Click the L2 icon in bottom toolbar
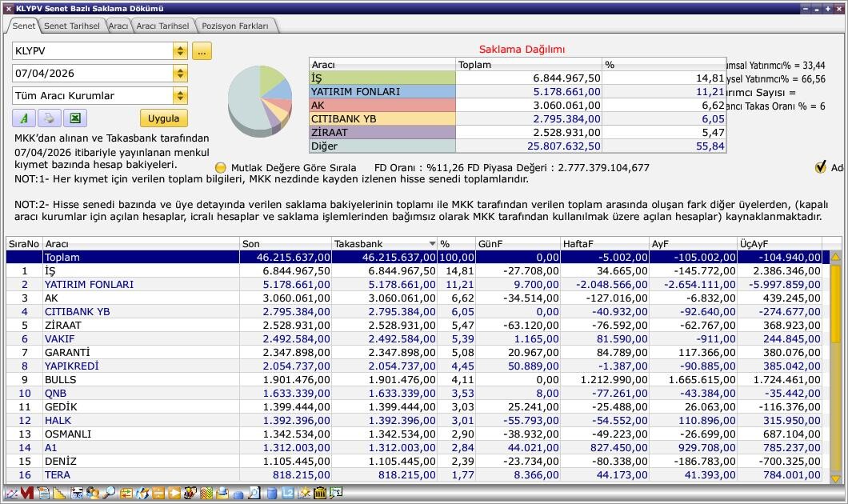 (287, 494)
